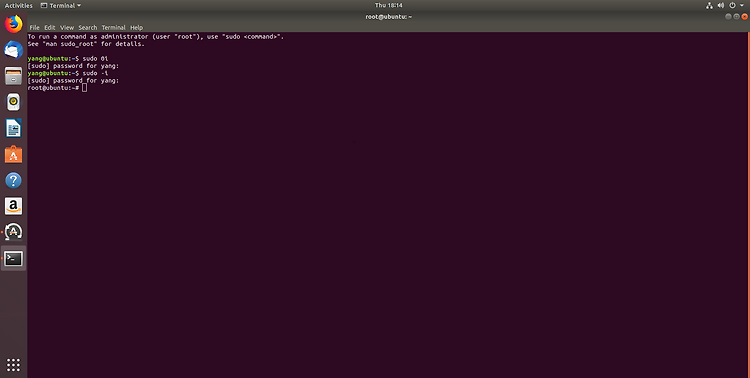
Task: Select the Terminal icon in dock
Action: [x=13, y=259]
